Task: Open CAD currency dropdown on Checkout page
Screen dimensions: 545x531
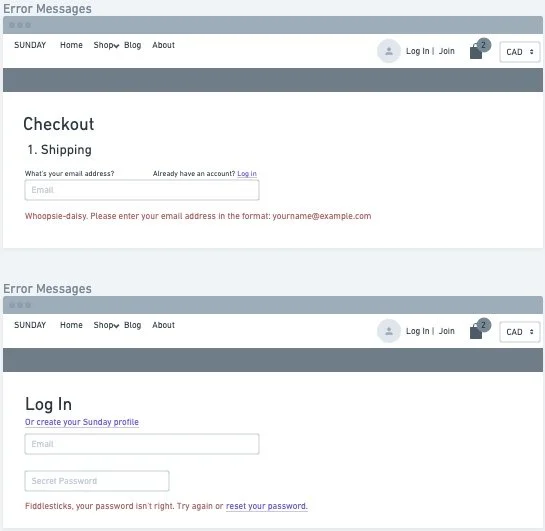Action: [520, 52]
